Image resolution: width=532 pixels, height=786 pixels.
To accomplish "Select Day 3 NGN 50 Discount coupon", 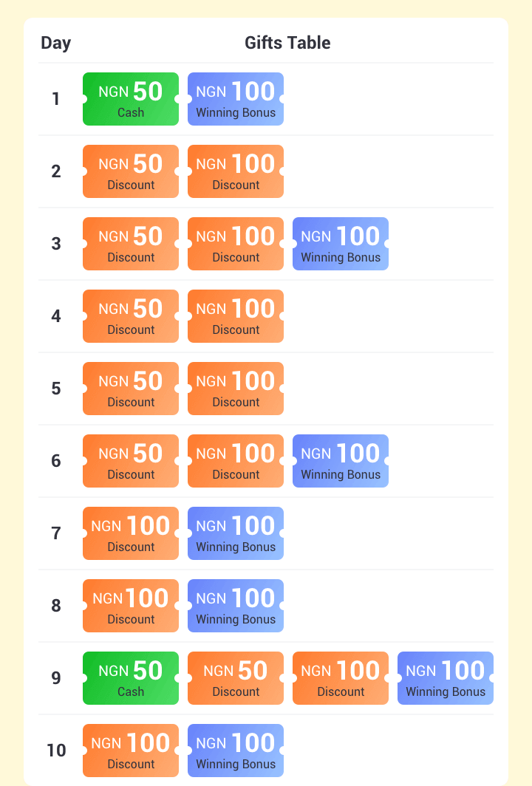I will click(x=131, y=244).
